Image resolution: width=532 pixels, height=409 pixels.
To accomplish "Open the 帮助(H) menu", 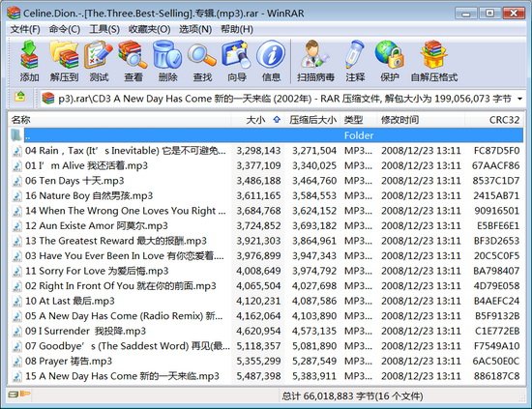I will pos(237,29).
